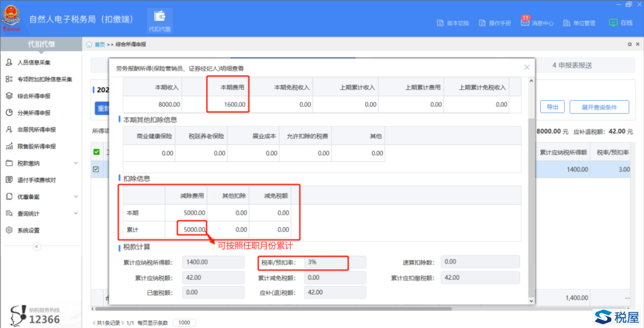Open 单位管理 in the top bar
Screen dimensions: 644x328
[x=579, y=23]
